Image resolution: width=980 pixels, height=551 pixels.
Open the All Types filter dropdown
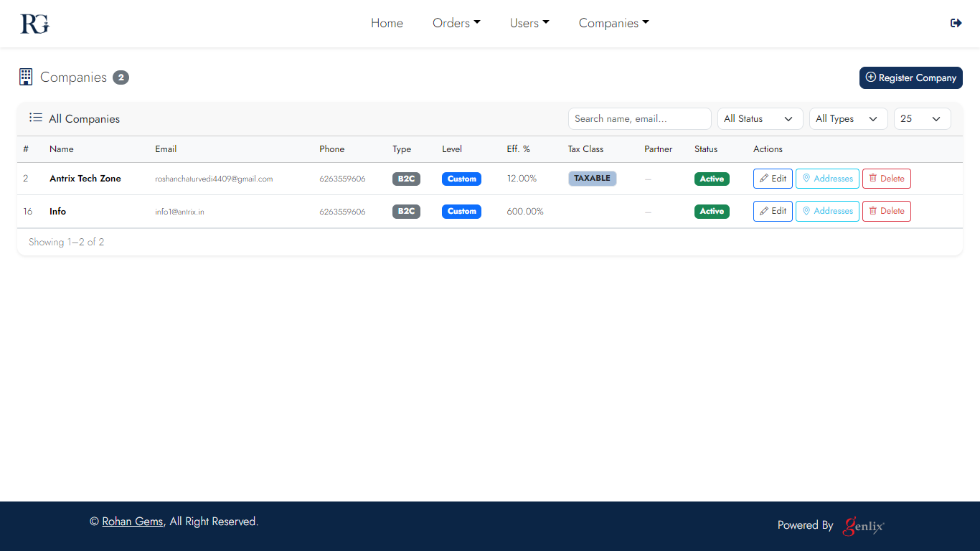(x=848, y=119)
